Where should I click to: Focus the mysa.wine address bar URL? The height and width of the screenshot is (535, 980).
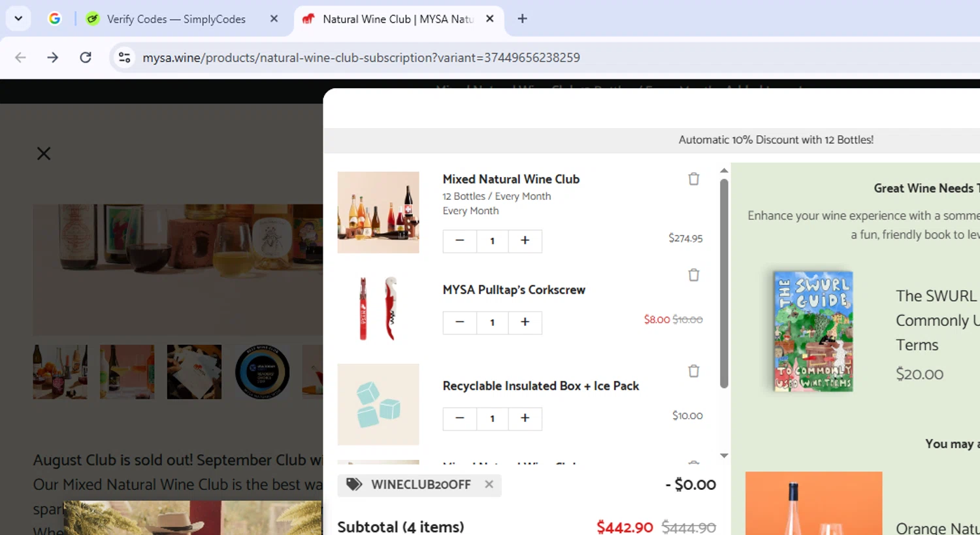[x=361, y=57]
